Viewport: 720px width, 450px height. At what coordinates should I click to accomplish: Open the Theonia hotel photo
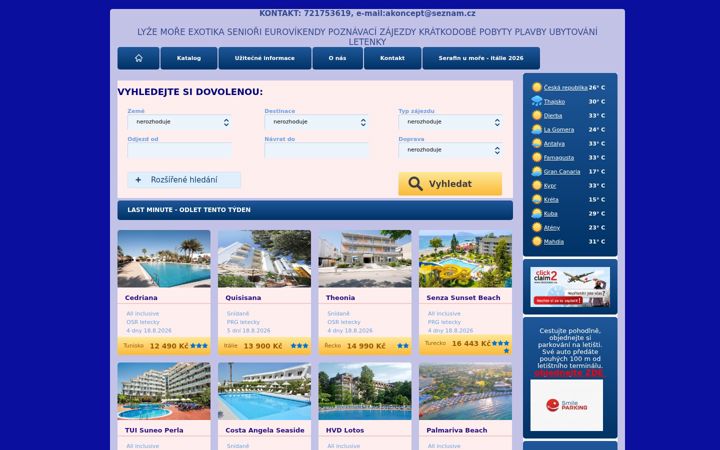(365, 259)
